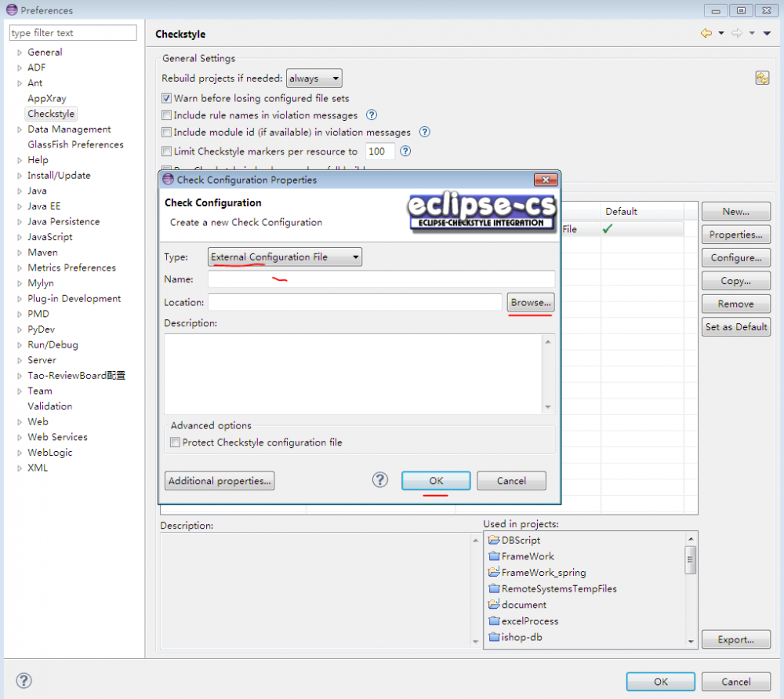
Task: Expand the Java tree node
Action: pos(20,191)
